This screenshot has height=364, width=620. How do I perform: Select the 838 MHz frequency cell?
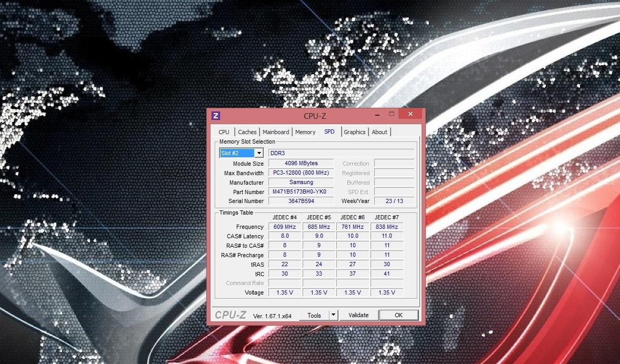pos(387,227)
